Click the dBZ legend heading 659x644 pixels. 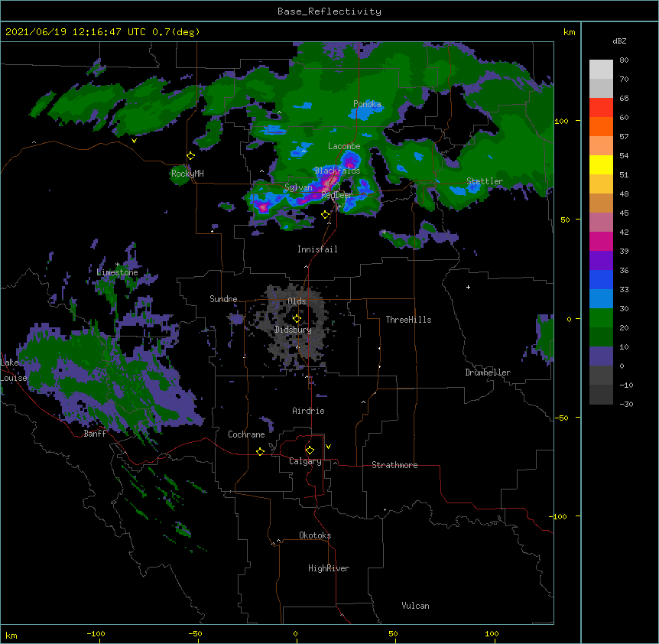click(x=619, y=41)
